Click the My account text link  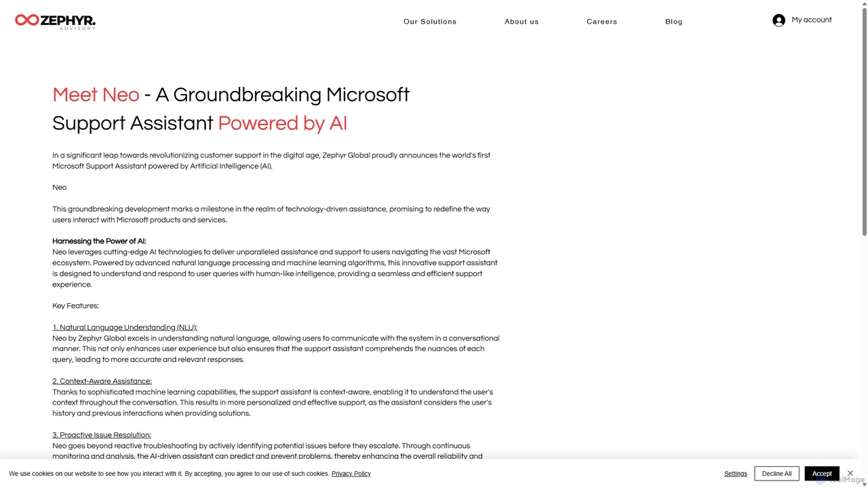[x=812, y=20]
